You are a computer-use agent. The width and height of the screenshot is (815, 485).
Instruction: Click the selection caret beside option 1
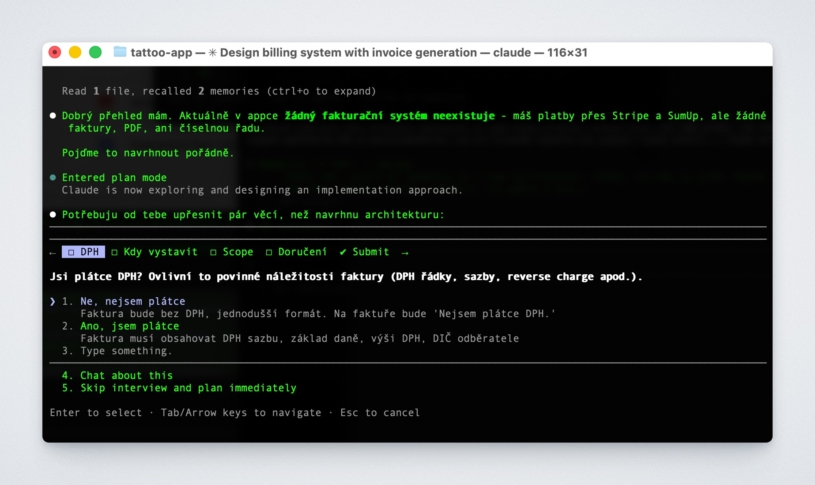pyautogui.click(x=53, y=301)
